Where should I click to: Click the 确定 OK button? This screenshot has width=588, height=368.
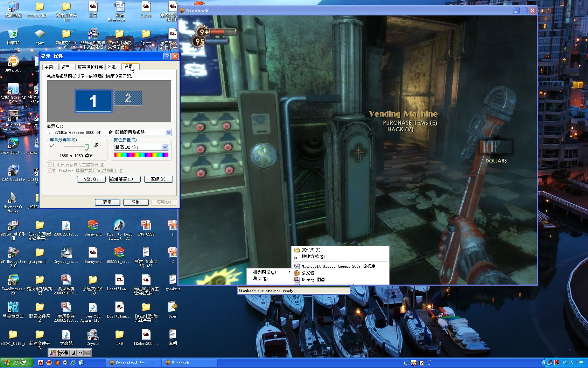(x=107, y=202)
